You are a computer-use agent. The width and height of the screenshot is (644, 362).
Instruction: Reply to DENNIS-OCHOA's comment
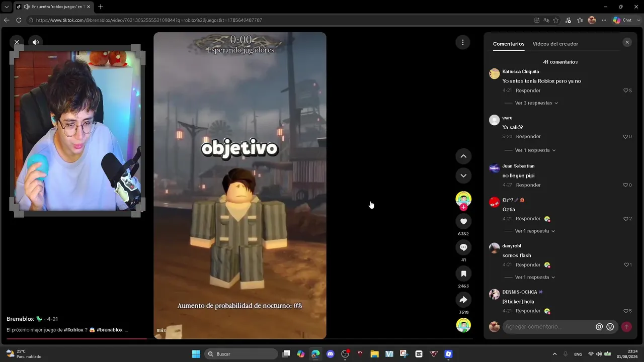point(528,311)
